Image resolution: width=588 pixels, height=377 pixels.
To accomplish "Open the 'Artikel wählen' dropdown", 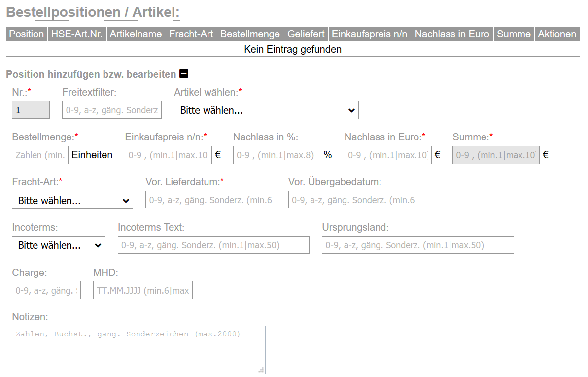I will click(266, 110).
